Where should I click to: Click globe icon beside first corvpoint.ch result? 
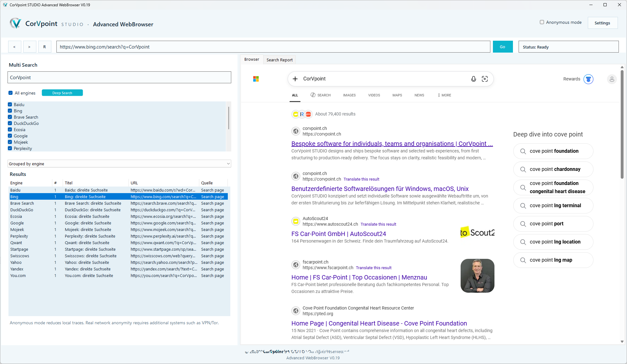[296, 131]
